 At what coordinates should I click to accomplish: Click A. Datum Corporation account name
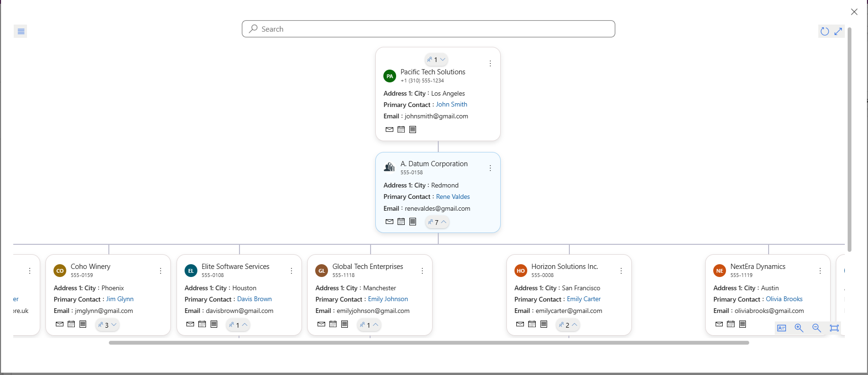click(x=434, y=164)
